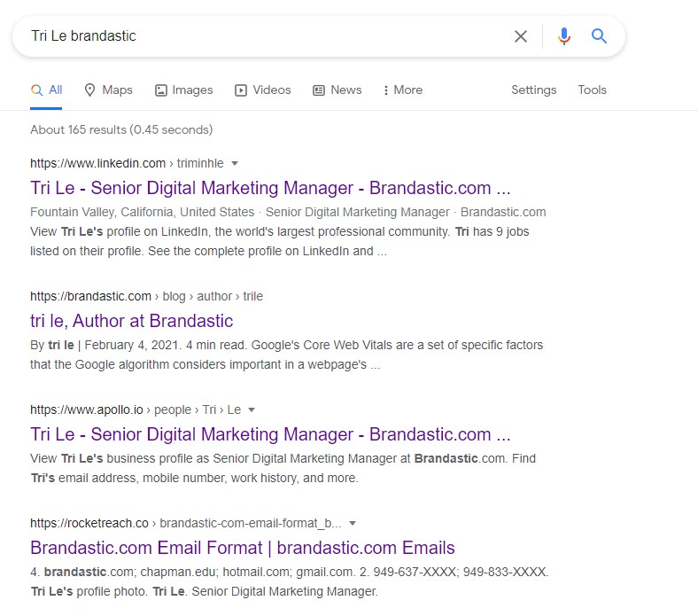Open search Settings
Viewport: 698px width, 616px height.
click(534, 90)
